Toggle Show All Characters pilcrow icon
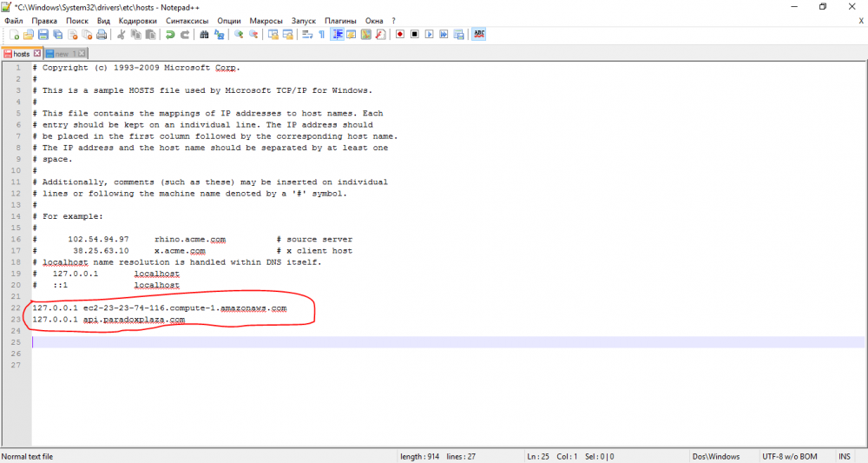 (x=322, y=35)
